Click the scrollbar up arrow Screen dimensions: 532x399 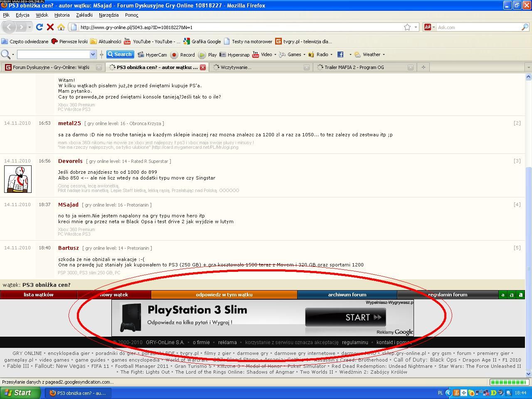coord(529,76)
